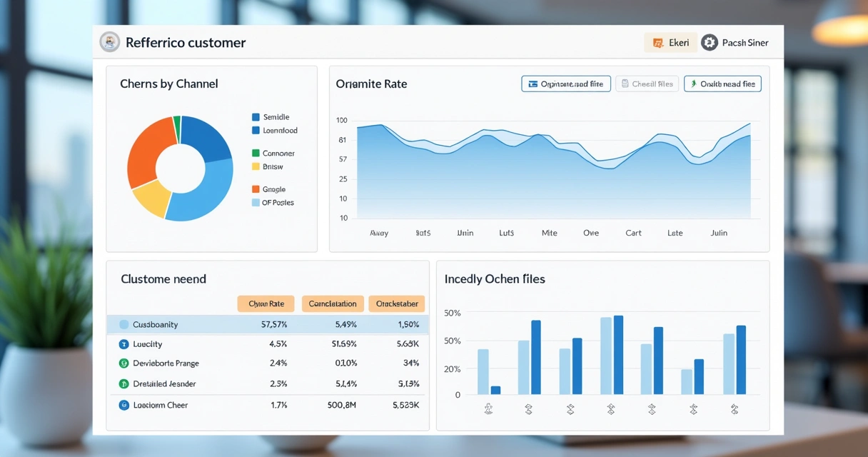Image resolution: width=868 pixels, height=457 pixels.
Task: Click the icon inside the Orgnamte.nad fiire button
Action: pyautogui.click(x=533, y=84)
